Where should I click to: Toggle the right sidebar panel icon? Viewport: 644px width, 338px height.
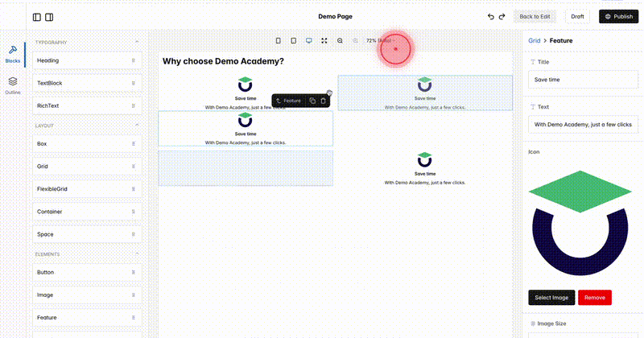pos(49,17)
